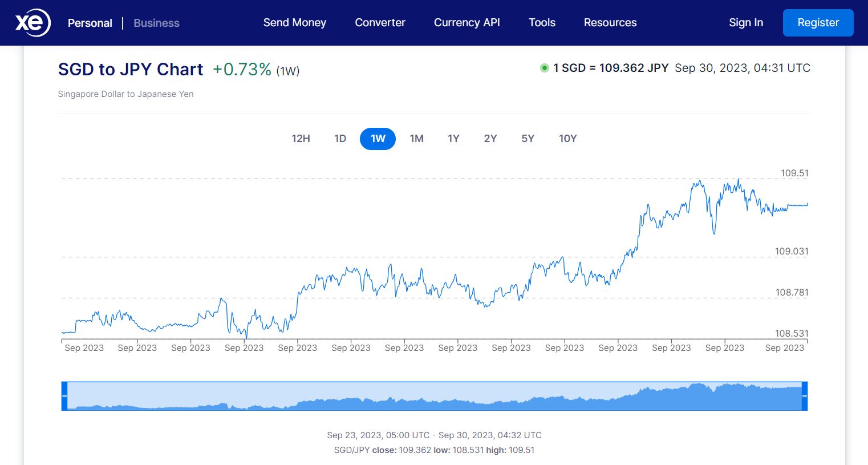The image size is (868, 465).
Task: Click the Sign In link
Action: 745,23
